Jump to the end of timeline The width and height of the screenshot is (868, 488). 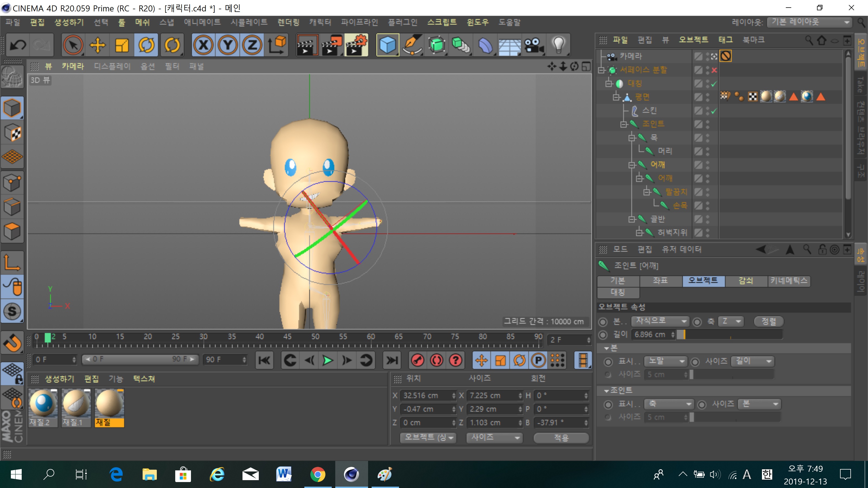tap(391, 360)
